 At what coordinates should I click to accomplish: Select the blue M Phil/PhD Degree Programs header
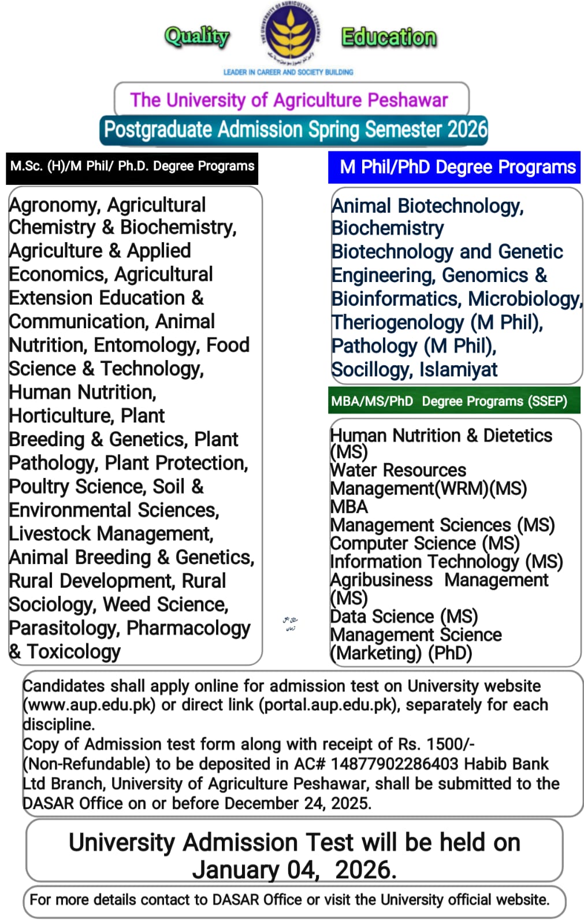point(455,167)
